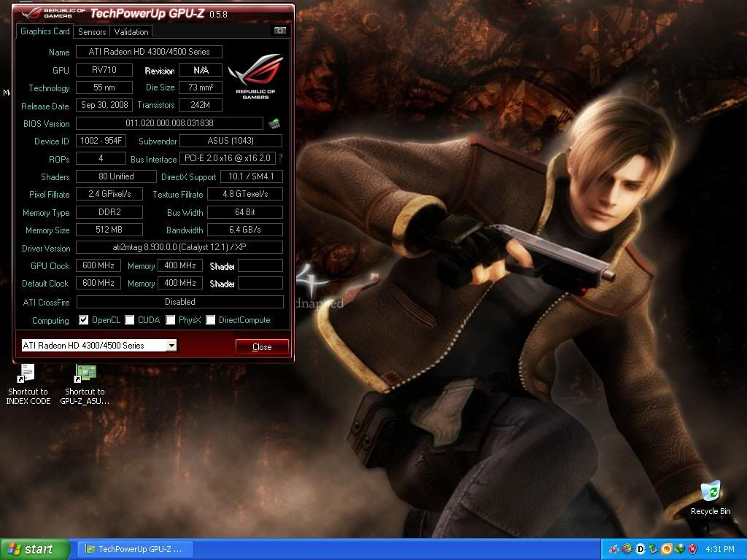
Task: Open the orange circle tray icon
Action: pos(667,549)
